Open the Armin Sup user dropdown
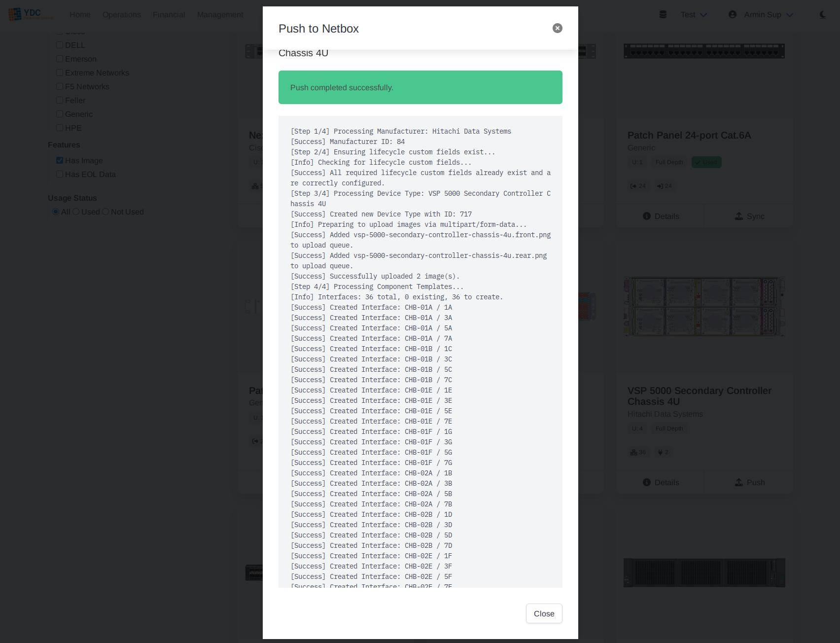 (x=769, y=15)
